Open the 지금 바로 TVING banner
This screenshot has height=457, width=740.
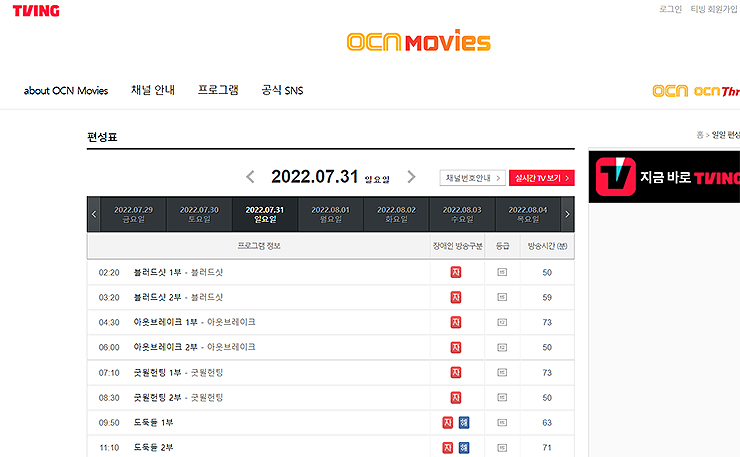(664, 177)
